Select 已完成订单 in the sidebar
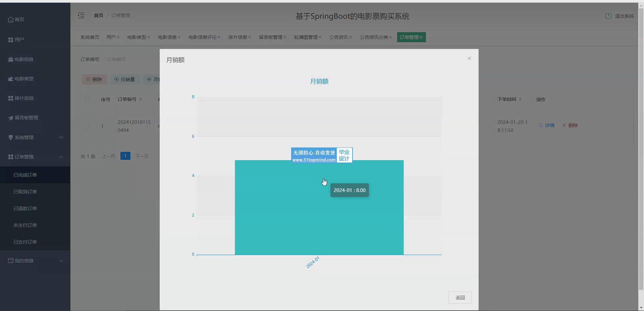The height and width of the screenshot is (311, 644). pos(35,175)
